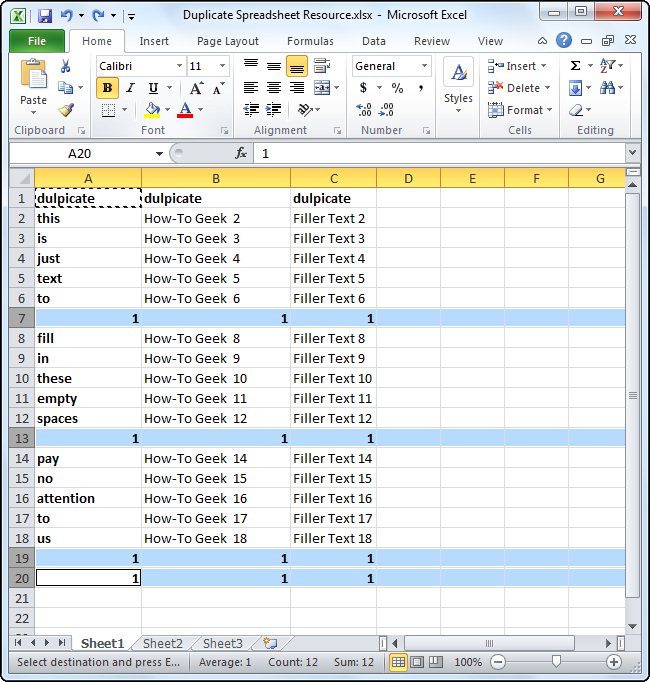Viewport: 650px width, 682px height.
Task: Toggle Align Text Right
Action: [x=297, y=87]
